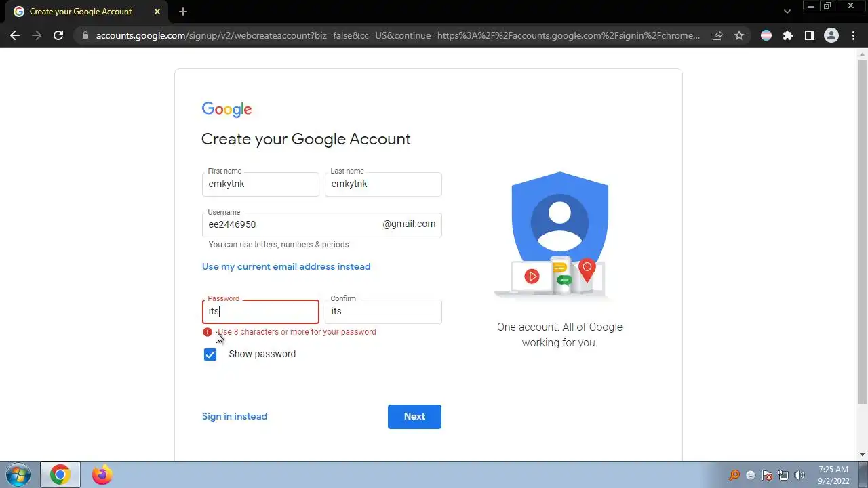Click the Google logo
The width and height of the screenshot is (868, 488).
pos(226,109)
